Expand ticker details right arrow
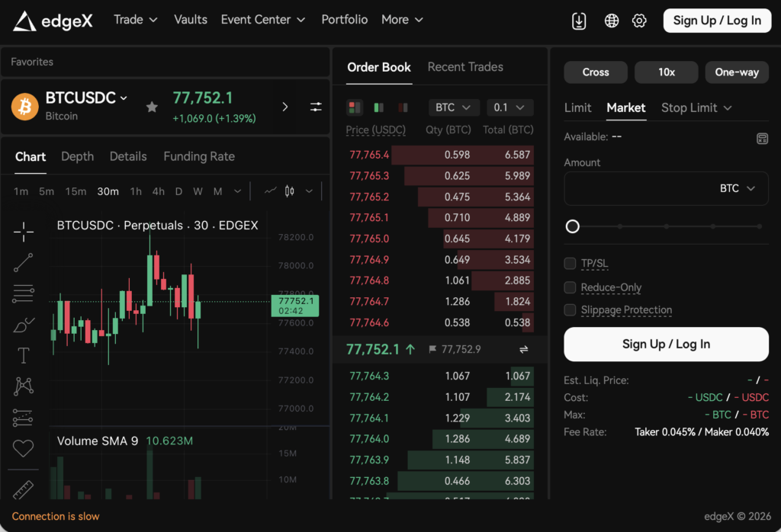The width and height of the screenshot is (781, 532). 285,107
